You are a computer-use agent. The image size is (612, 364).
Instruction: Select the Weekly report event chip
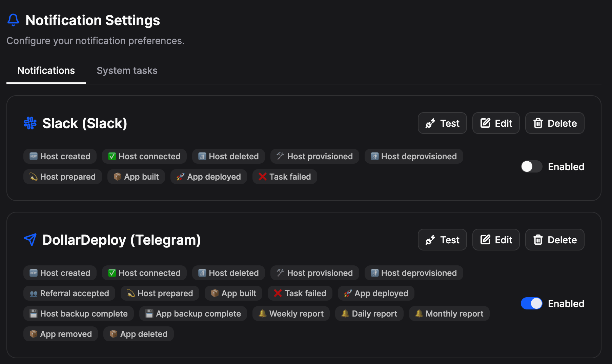[x=291, y=314]
